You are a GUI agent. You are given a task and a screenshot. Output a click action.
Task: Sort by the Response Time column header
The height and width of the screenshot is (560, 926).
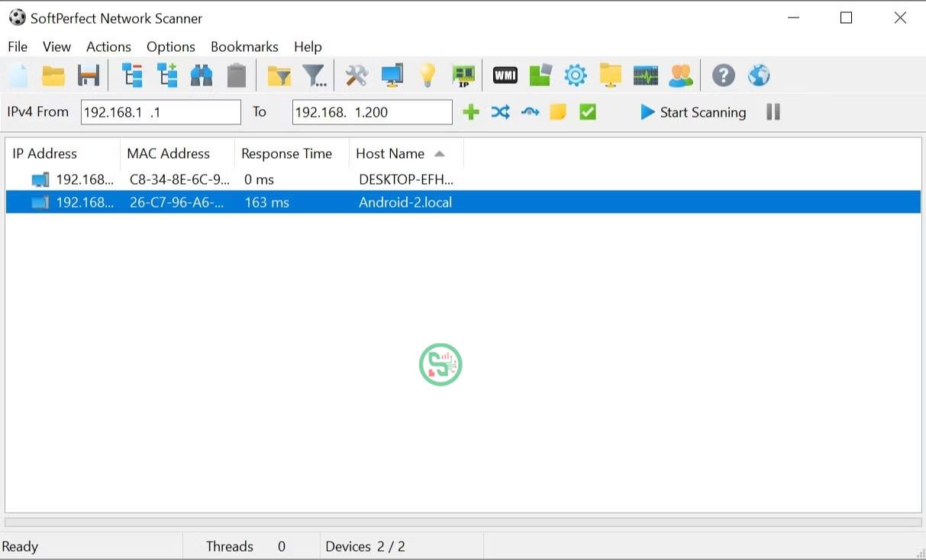pos(292,153)
